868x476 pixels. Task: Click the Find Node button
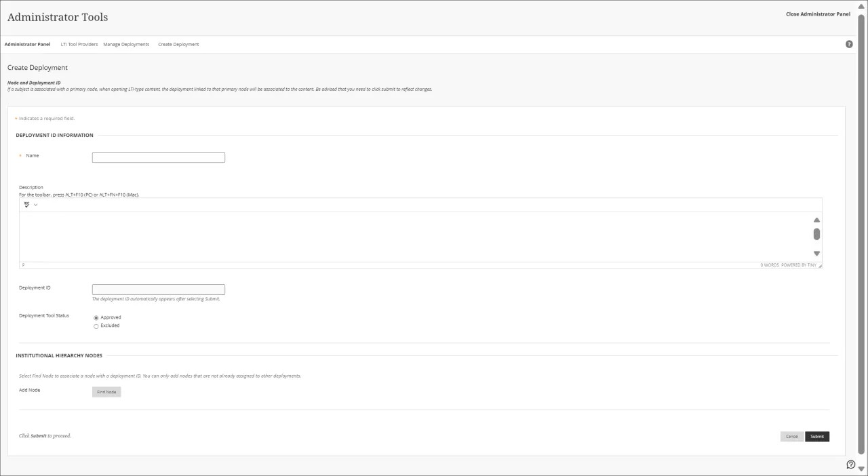click(106, 391)
